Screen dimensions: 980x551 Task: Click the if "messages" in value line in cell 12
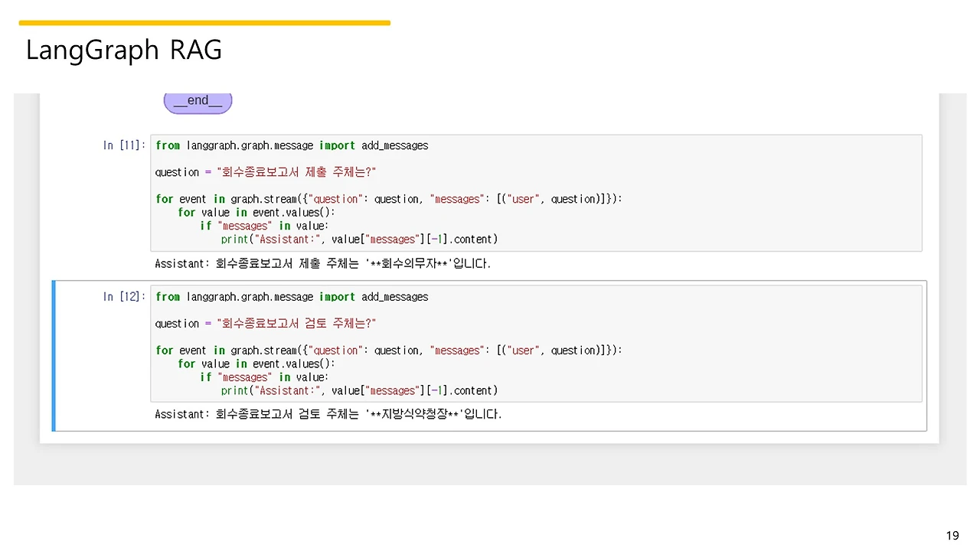pyautogui.click(x=264, y=377)
